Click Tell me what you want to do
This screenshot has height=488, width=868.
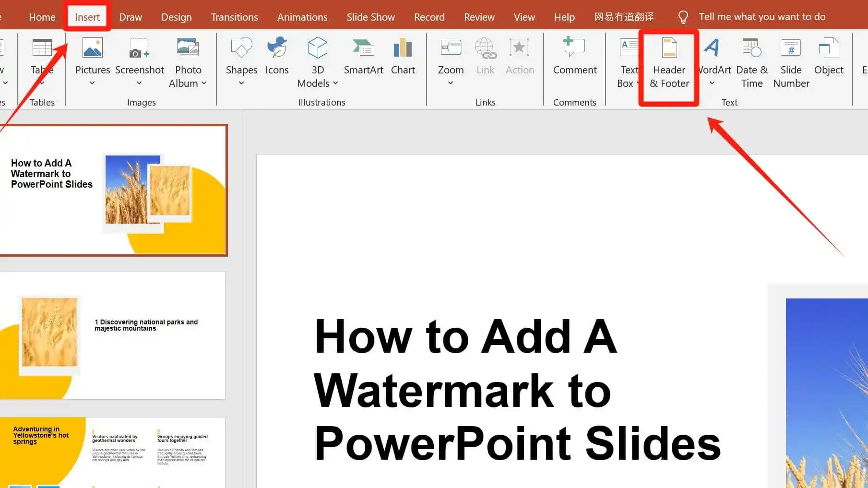(x=761, y=16)
